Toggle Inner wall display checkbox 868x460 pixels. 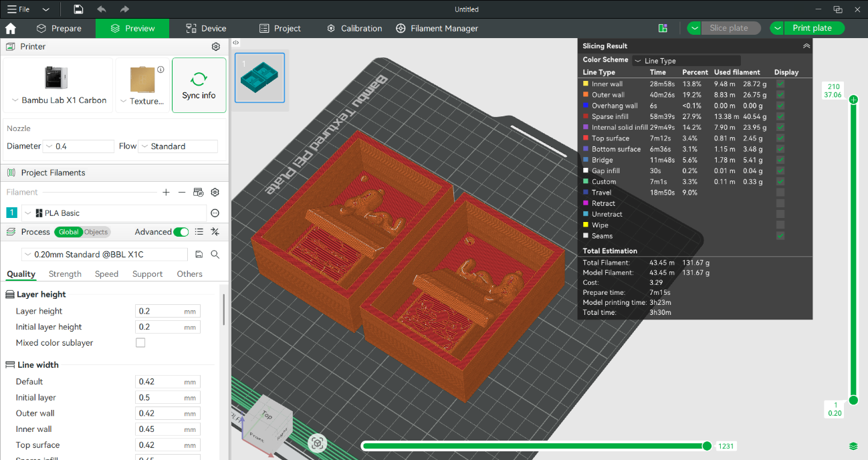[x=780, y=84]
